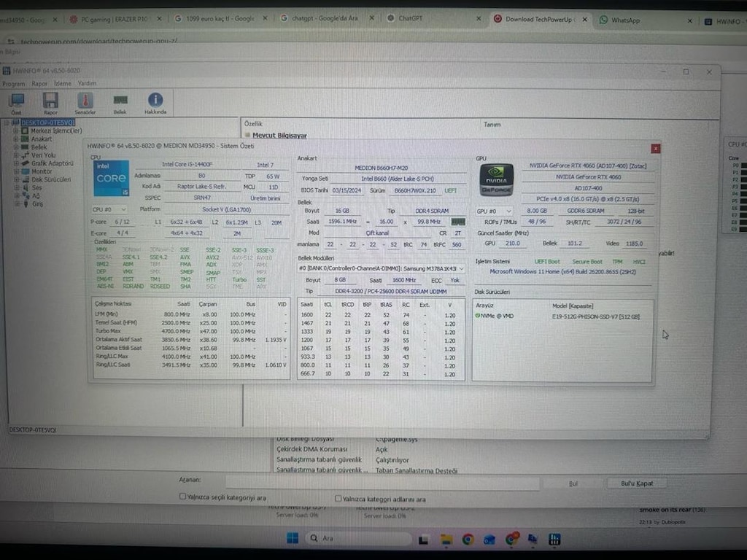Open the Program menu

[13, 84]
